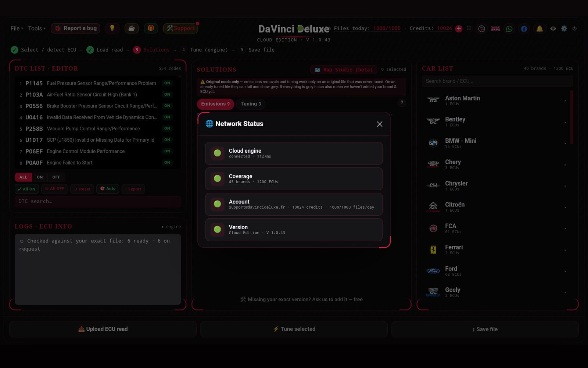Click the Search brand / ECU field
The height and width of the screenshot is (368, 588).
[497, 81]
